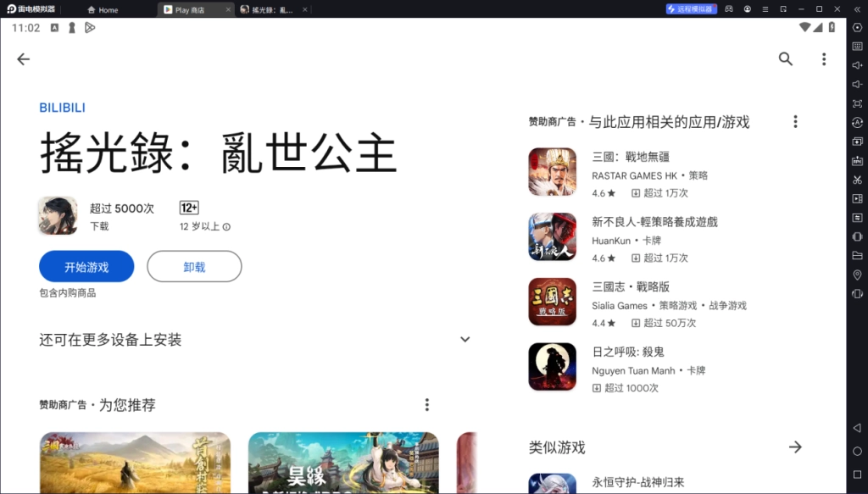
Task: Open the synchronizer tool icon
Action: point(858,218)
